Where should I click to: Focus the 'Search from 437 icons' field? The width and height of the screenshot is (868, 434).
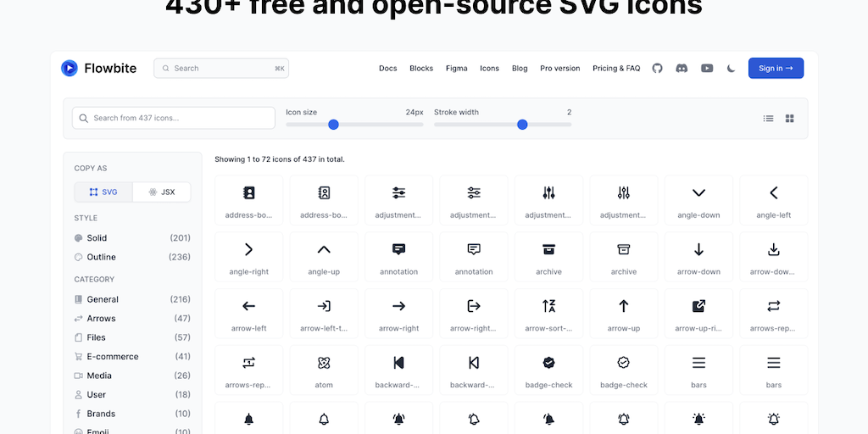coord(174,118)
